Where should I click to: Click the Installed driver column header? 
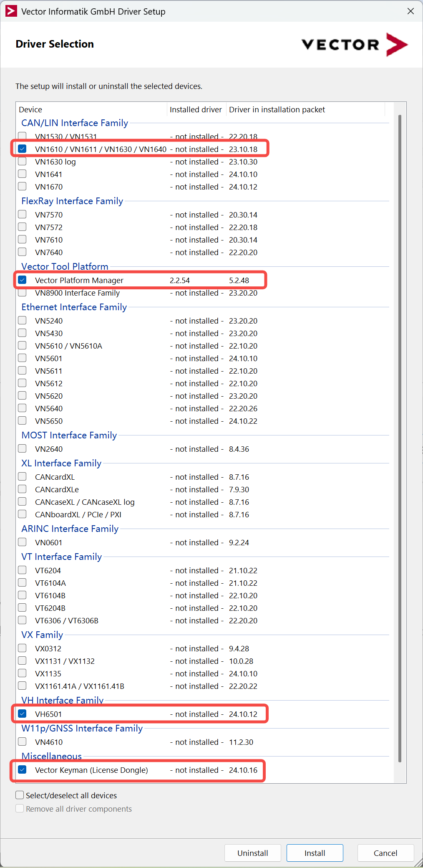(x=196, y=109)
